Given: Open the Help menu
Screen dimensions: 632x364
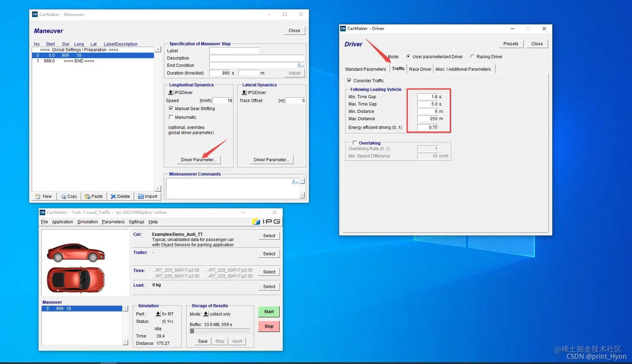Looking at the screenshot, I should tap(153, 222).
